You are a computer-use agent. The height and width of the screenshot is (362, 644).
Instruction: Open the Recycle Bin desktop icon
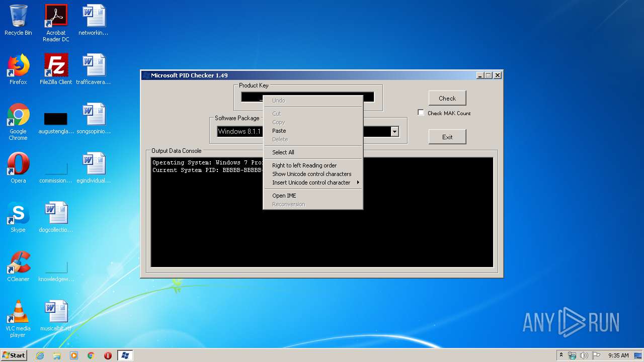pos(18,20)
